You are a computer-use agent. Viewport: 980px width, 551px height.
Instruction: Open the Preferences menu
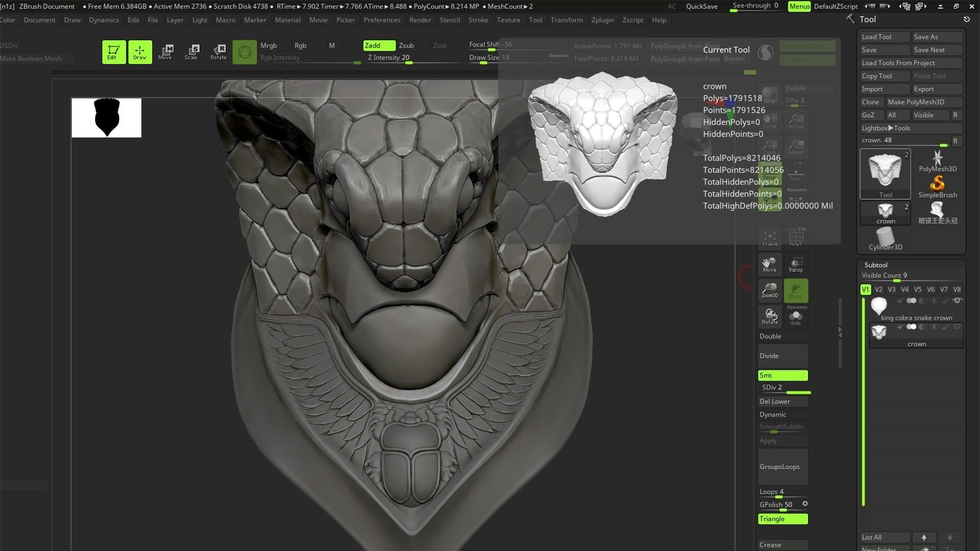pyautogui.click(x=382, y=20)
